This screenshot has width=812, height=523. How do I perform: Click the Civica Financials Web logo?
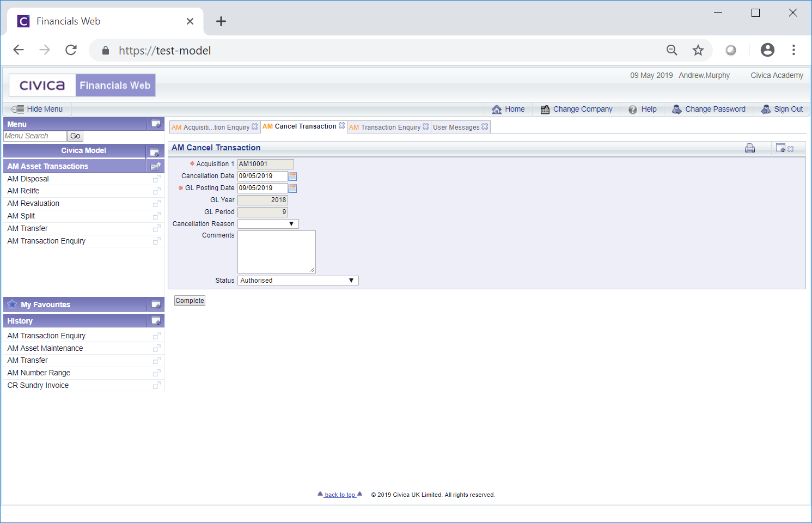(x=82, y=86)
